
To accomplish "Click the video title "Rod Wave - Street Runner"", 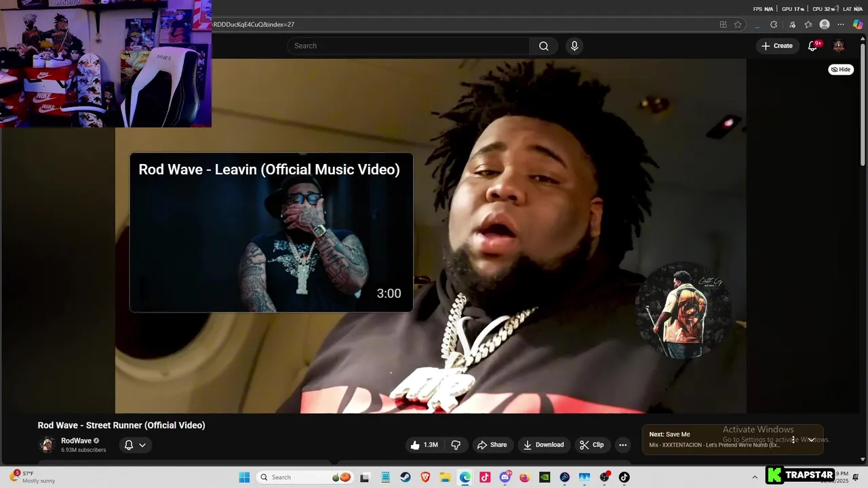I will point(121,425).
